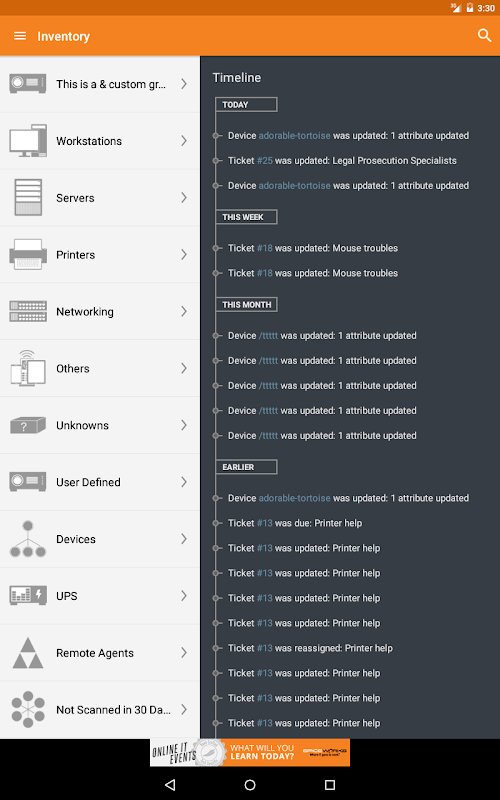
Task: Open Not Scanned in 30 Days group
Action: pos(100,710)
